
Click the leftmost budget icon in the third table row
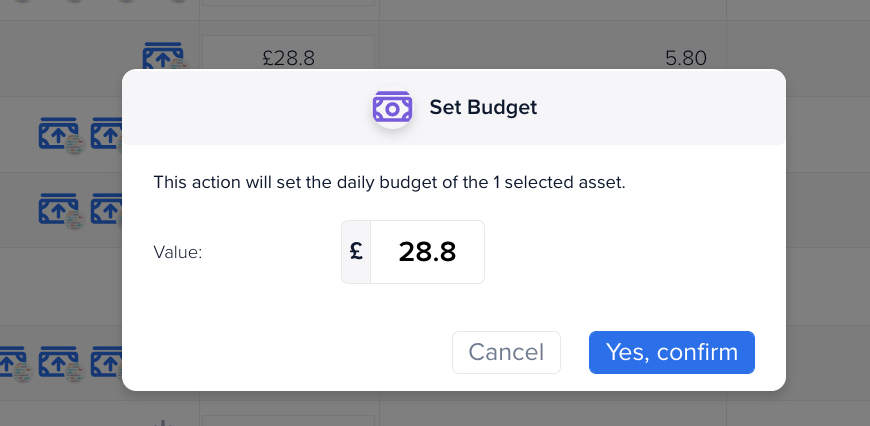tap(59, 209)
